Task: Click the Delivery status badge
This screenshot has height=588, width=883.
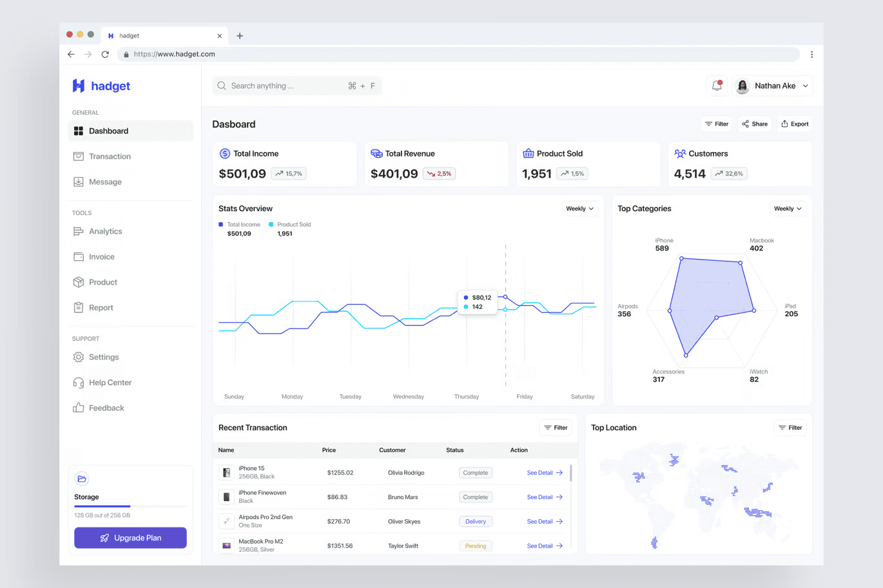Action: coord(476,522)
